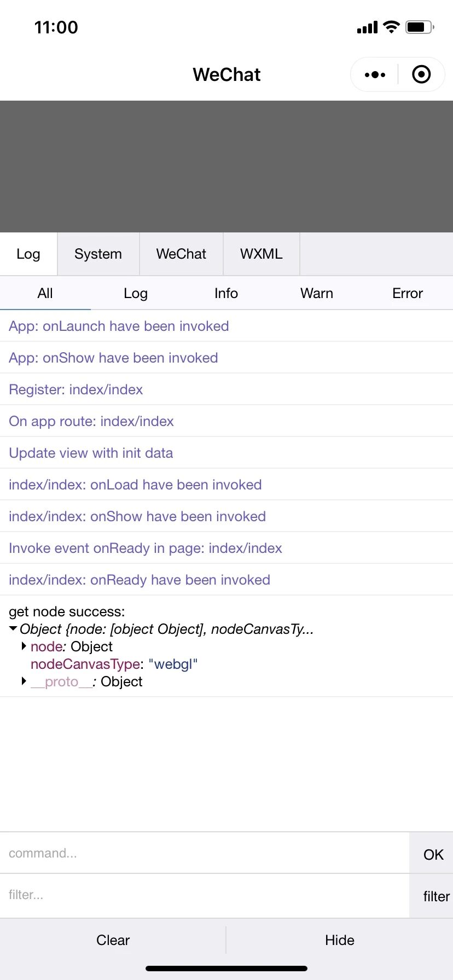
Task: Select 'App: onLaunch have been invoked' entry
Action: pos(226,326)
